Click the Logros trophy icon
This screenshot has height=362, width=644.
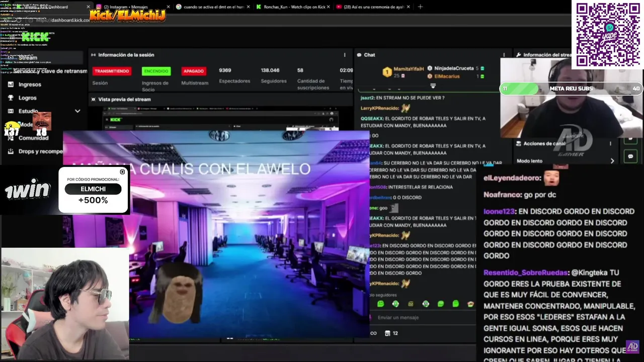coord(11,98)
